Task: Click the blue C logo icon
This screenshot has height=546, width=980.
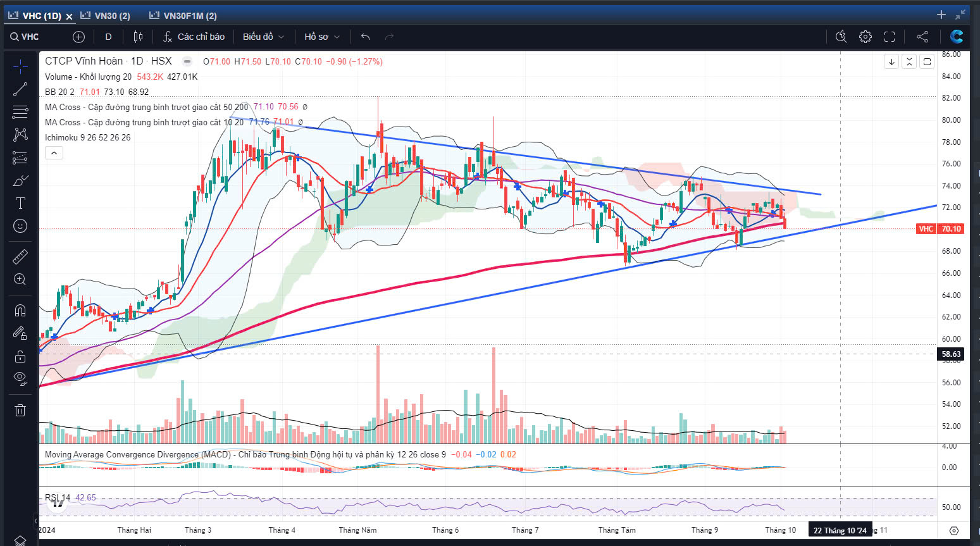Action: tap(957, 37)
